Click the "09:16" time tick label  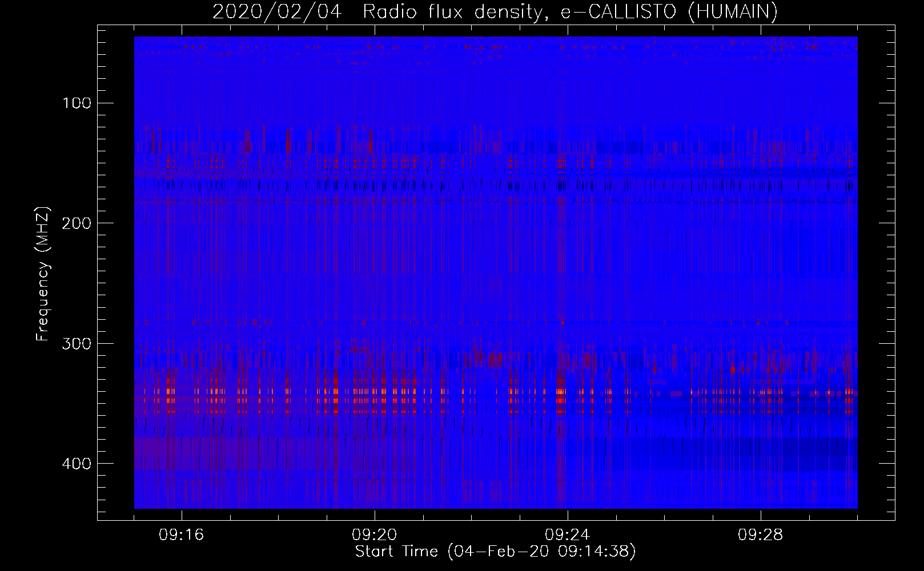click(182, 535)
